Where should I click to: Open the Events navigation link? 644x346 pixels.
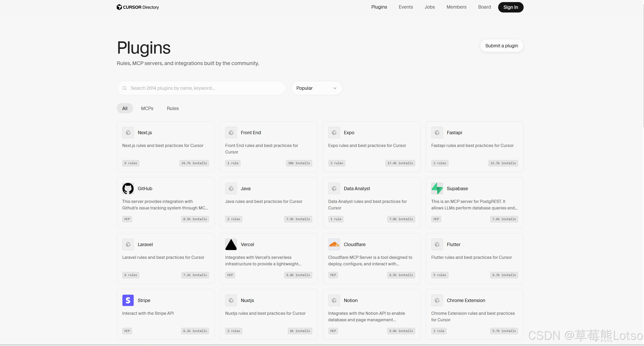tap(406, 7)
